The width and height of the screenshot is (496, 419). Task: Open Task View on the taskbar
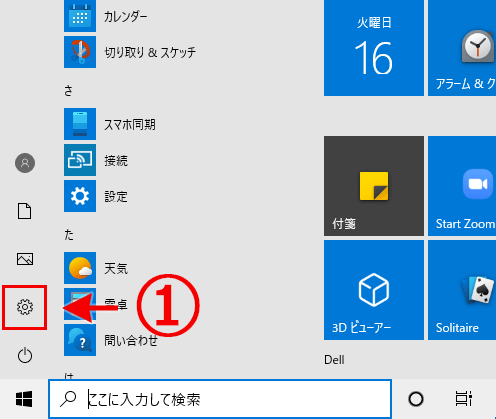tap(464, 399)
